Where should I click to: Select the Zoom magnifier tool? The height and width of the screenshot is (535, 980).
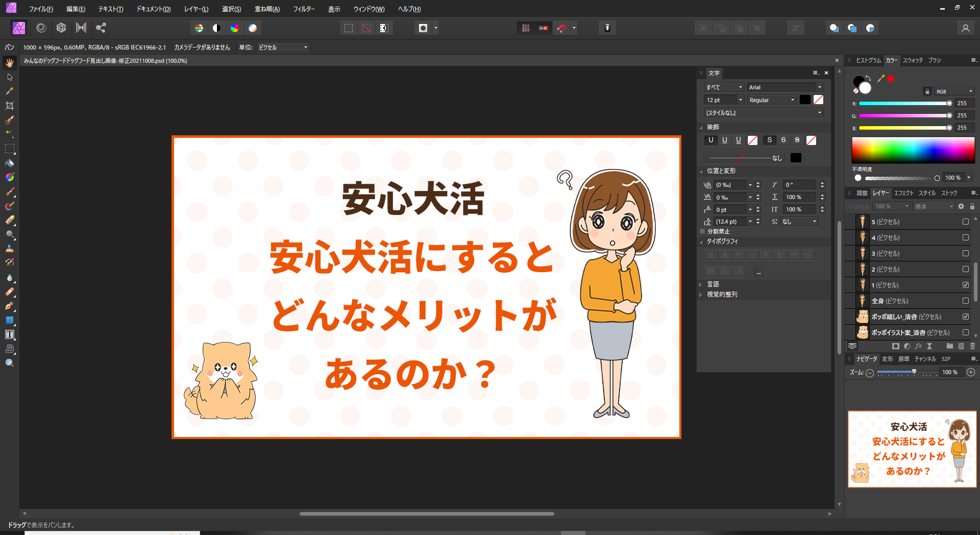(10, 363)
